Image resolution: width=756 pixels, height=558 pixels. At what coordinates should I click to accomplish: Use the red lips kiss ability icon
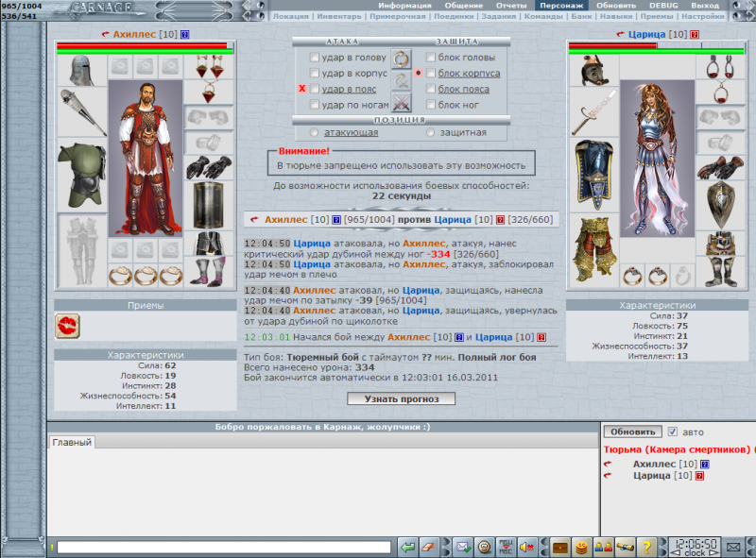(68, 326)
